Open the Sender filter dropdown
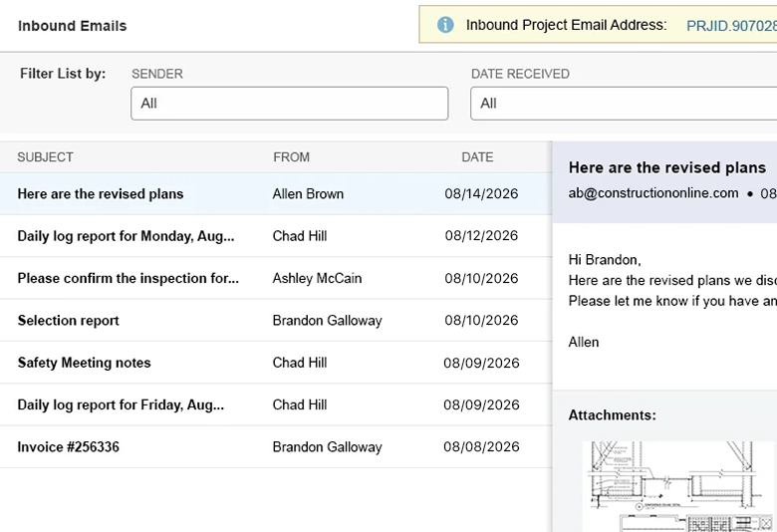Viewport: 777px width, 532px height. pos(290,104)
